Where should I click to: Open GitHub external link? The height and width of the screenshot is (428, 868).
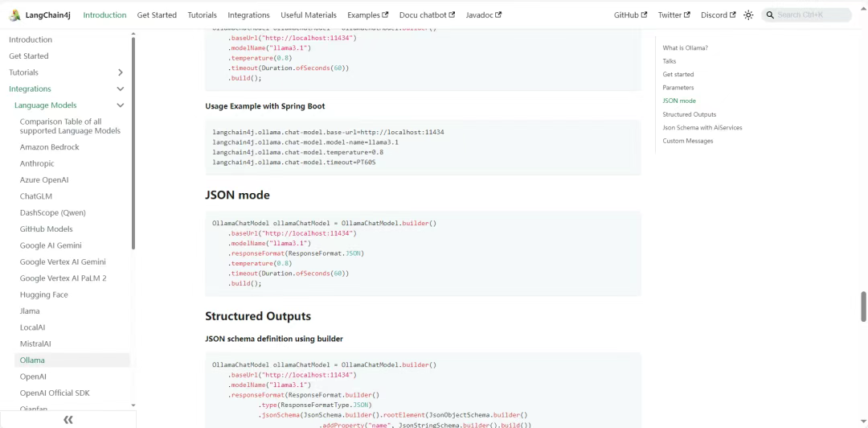pyautogui.click(x=631, y=15)
